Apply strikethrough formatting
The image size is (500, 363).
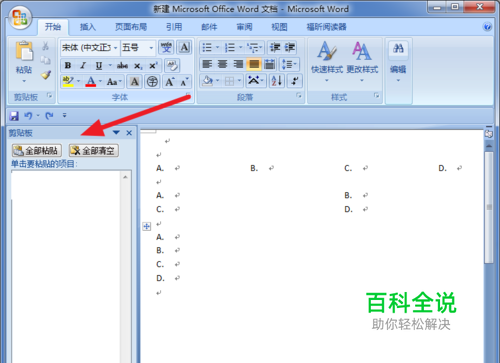(122, 66)
